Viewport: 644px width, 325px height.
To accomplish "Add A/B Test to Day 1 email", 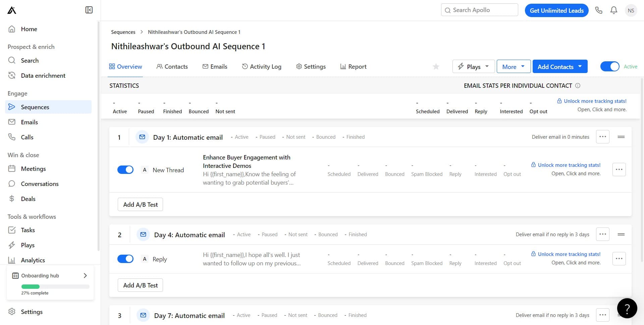I will tap(140, 204).
